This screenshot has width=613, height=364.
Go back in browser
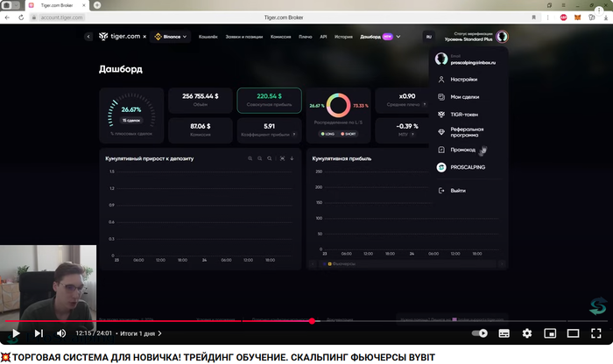[x=7, y=17]
